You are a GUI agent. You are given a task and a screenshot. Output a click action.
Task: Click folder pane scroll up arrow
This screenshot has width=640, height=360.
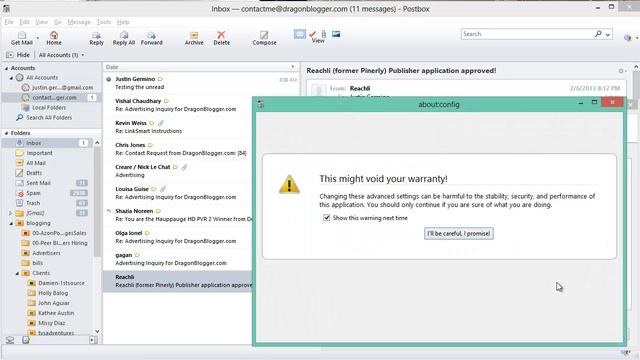(x=97, y=142)
